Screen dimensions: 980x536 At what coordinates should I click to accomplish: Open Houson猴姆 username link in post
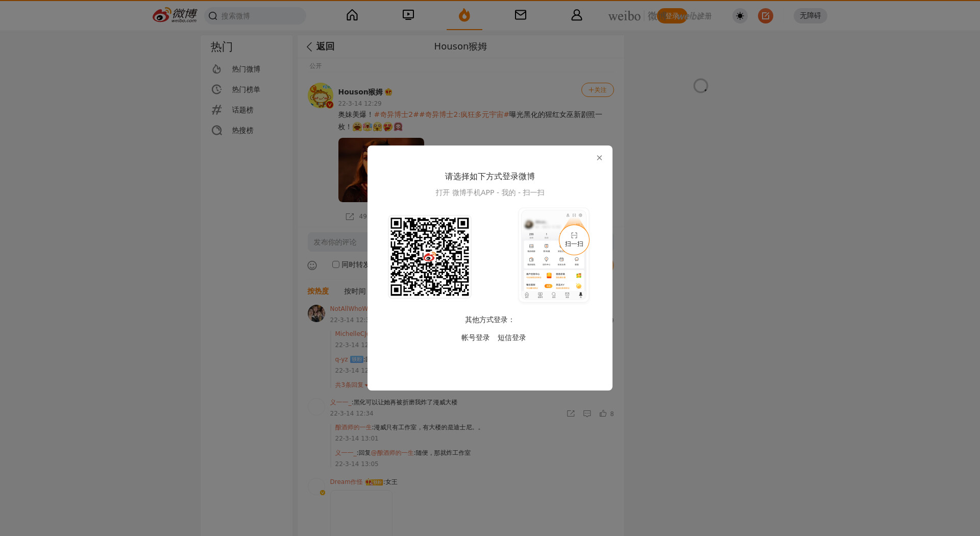360,92
